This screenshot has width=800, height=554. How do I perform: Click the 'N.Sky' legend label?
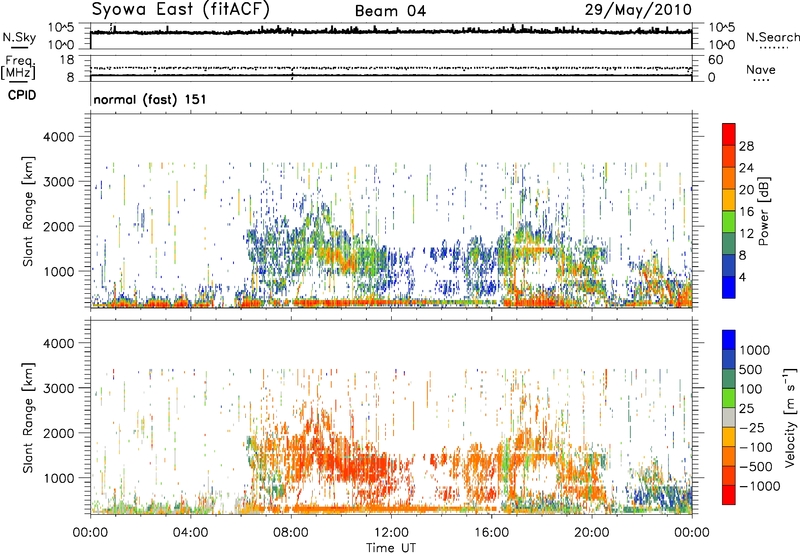[x=19, y=37]
